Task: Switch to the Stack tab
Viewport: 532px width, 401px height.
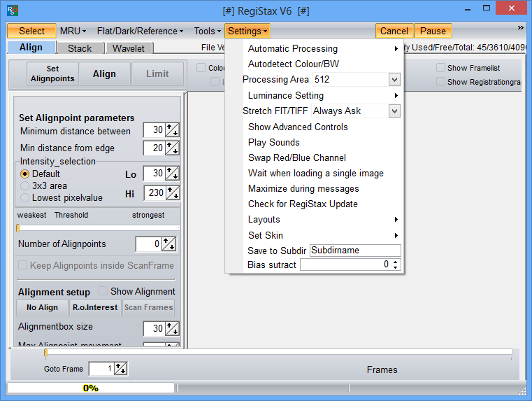Action: click(x=80, y=48)
